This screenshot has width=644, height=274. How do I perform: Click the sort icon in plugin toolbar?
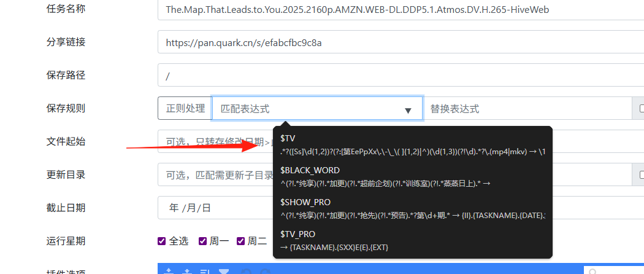tap(205, 271)
